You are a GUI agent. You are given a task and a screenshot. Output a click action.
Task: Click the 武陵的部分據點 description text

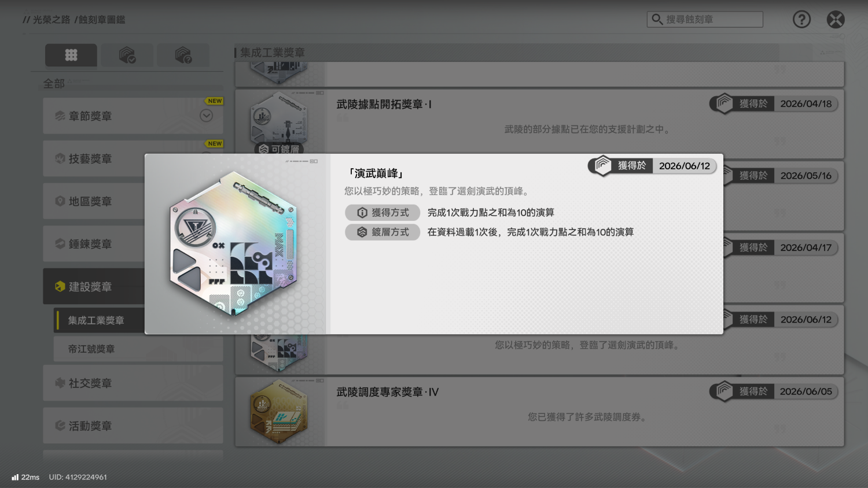point(588,130)
